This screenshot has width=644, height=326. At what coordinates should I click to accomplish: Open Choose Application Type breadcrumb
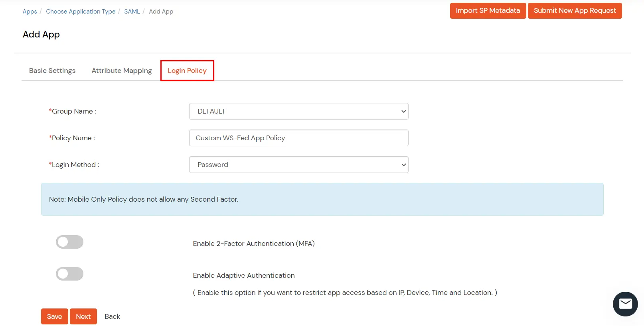click(81, 12)
